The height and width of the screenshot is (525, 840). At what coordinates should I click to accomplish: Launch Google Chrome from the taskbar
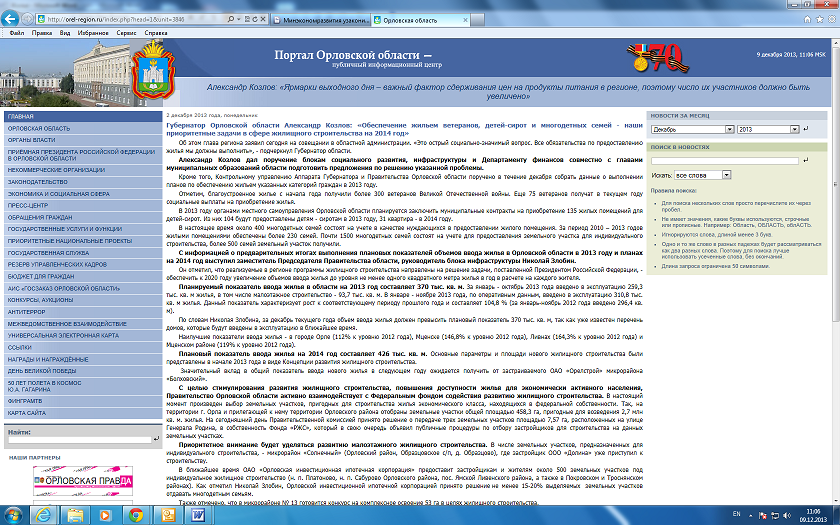pyautogui.click(x=136, y=515)
